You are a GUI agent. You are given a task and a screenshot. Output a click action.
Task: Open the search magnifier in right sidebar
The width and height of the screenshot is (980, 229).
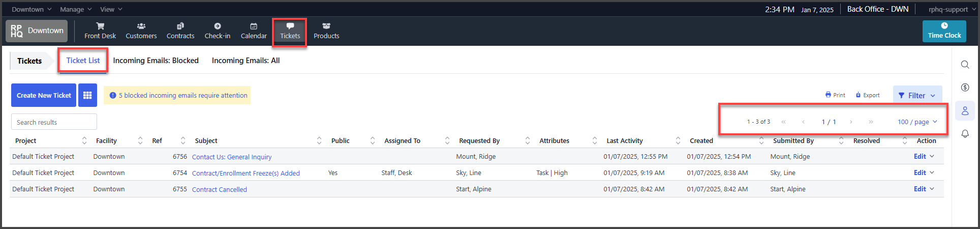click(x=965, y=65)
